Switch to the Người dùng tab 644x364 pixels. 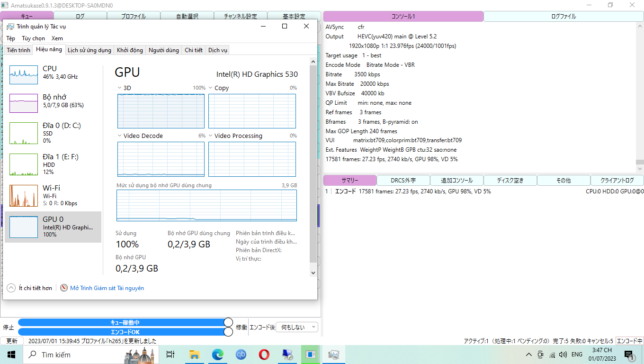click(164, 50)
